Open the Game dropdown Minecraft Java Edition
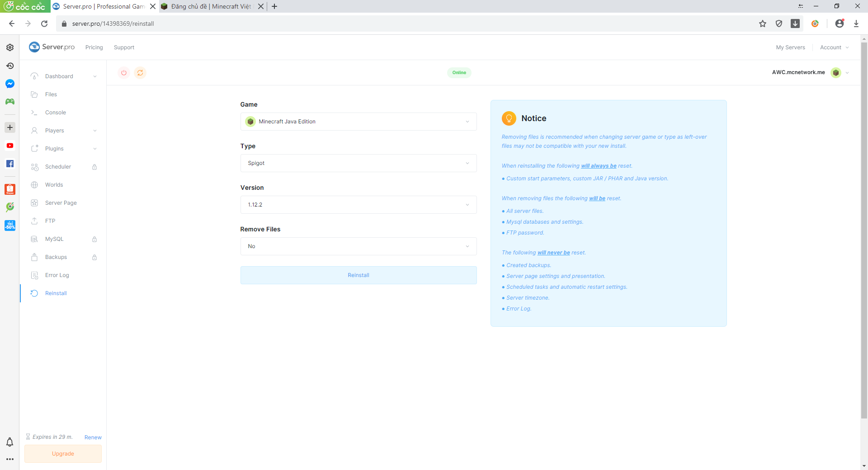 [359, 122]
